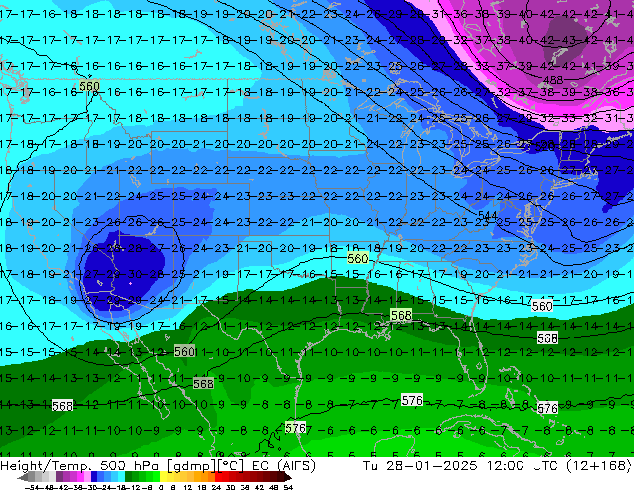Click the 560 contour label over northern Mexico
Viewport: 634px width, 490px height.
click(x=184, y=351)
